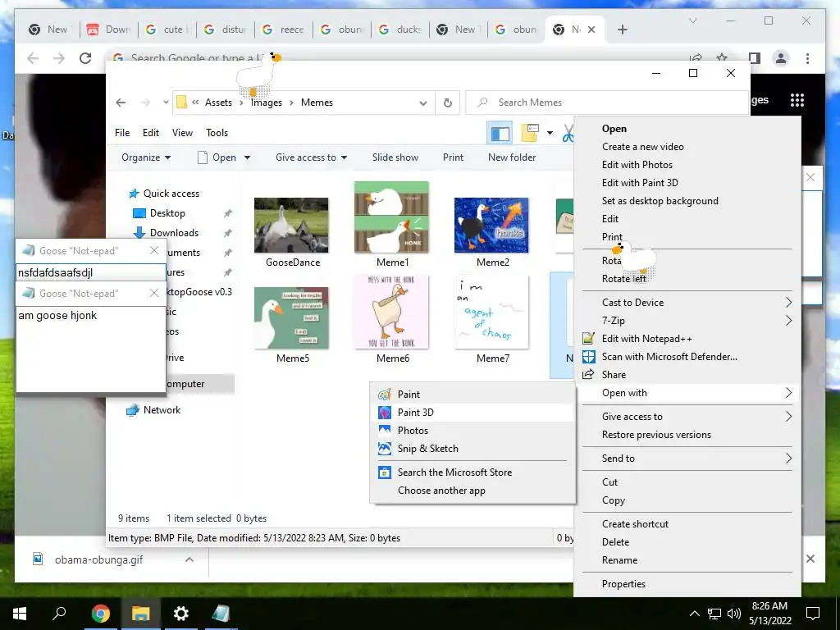840x630 pixels.
Task: Select Network in navigation pane
Action: click(x=162, y=410)
